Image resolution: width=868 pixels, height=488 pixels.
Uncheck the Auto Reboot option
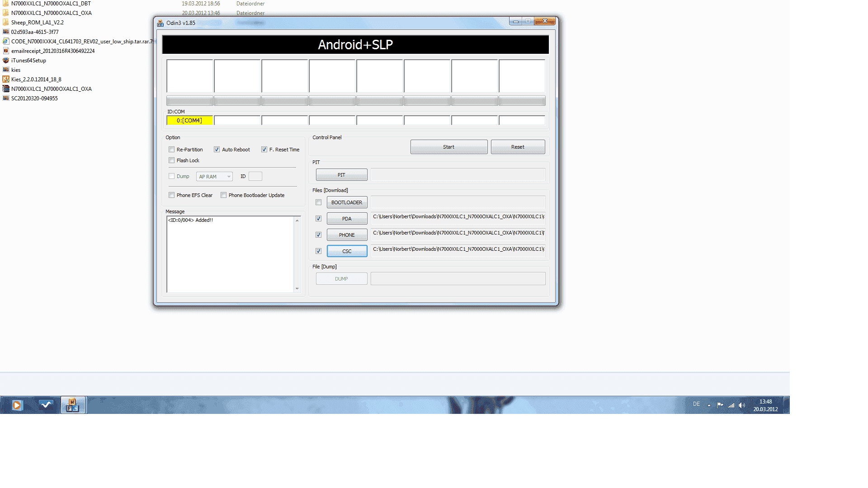coord(217,150)
